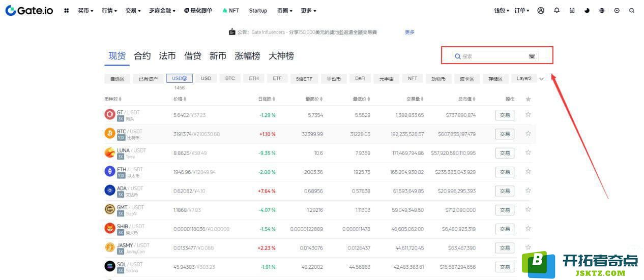The height and width of the screenshot is (280, 644).
Task: Switch to the 法币 tab
Action: tap(167, 56)
